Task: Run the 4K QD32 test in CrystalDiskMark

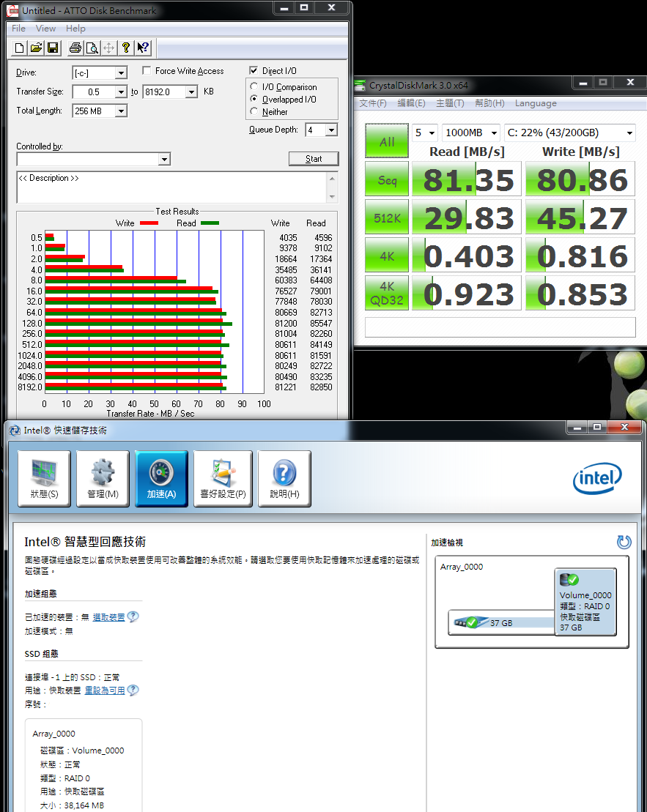Action: [387, 294]
